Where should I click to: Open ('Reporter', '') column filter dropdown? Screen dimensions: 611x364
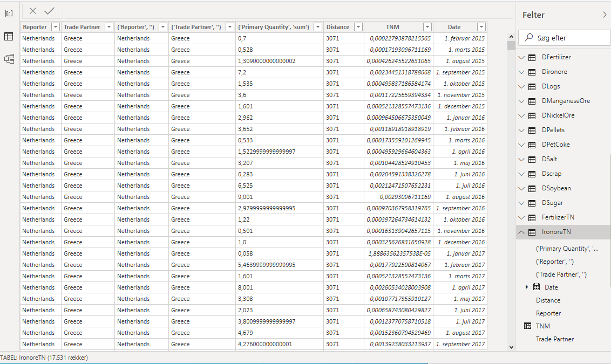click(x=163, y=27)
